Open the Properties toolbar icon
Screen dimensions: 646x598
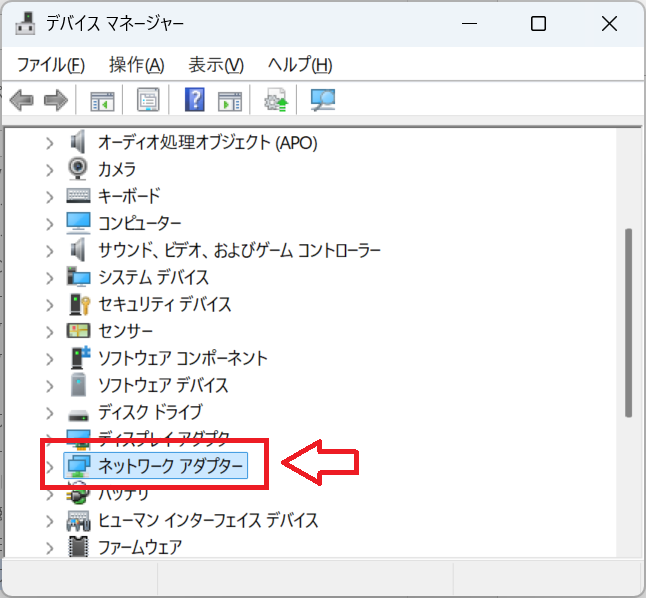148,100
